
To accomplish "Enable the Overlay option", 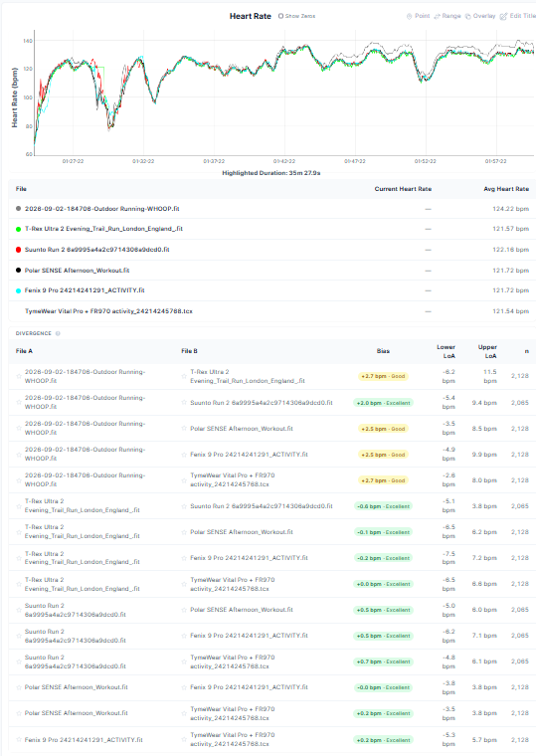I will click(480, 16).
